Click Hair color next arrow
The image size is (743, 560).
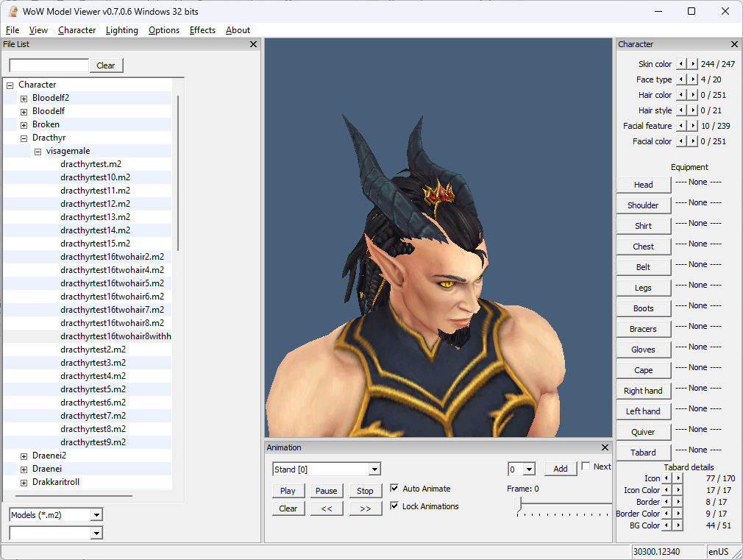coord(692,95)
